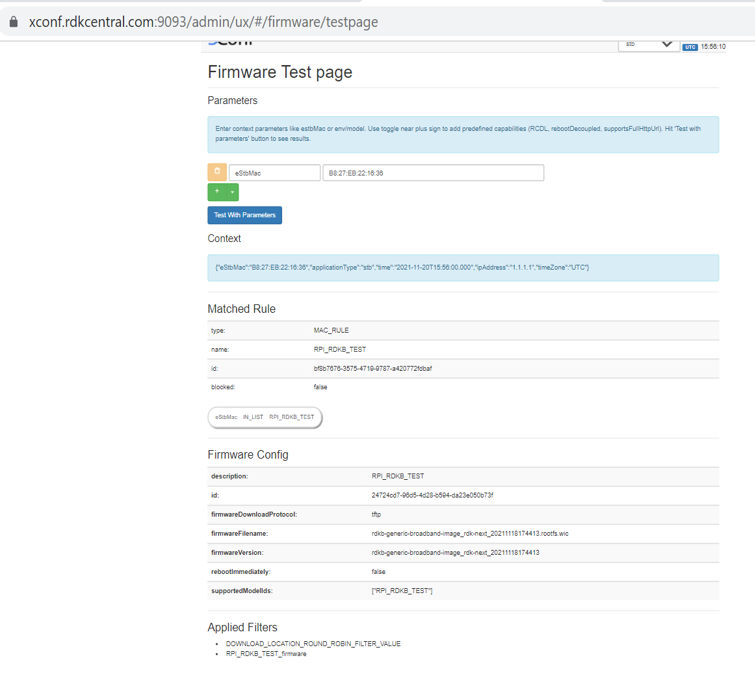Click the Test With Parameters button
The image size is (755, 681).
pyautogui.click(x=245, y=215)
